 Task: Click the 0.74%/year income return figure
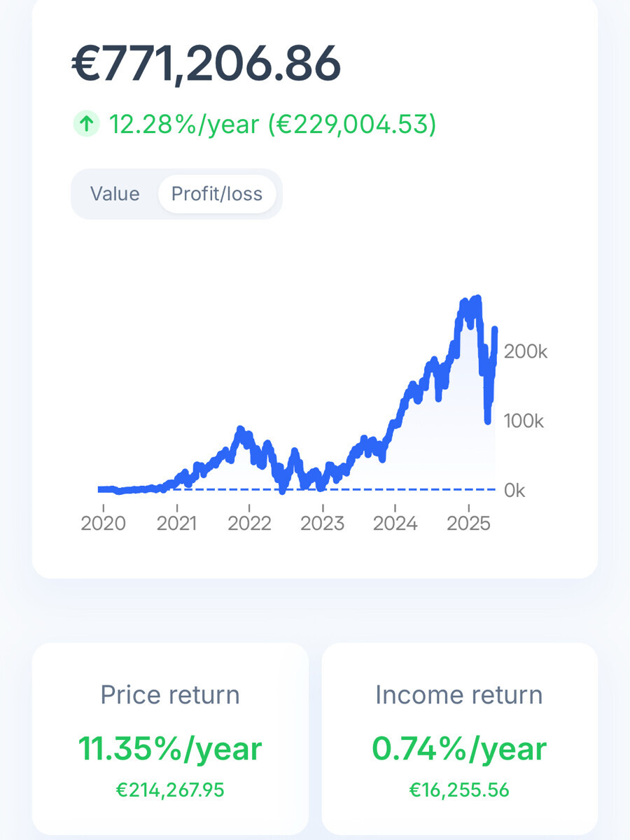(x=459, y=748)
